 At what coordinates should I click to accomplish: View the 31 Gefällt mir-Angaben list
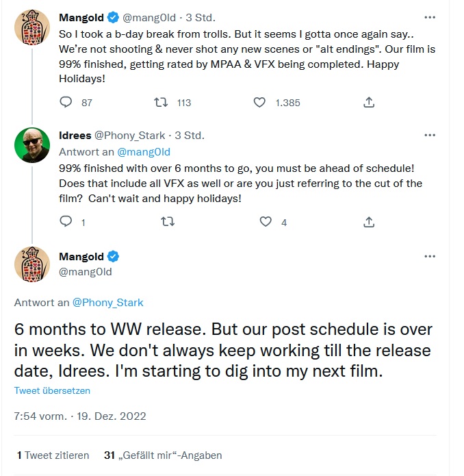coord(163,455)
